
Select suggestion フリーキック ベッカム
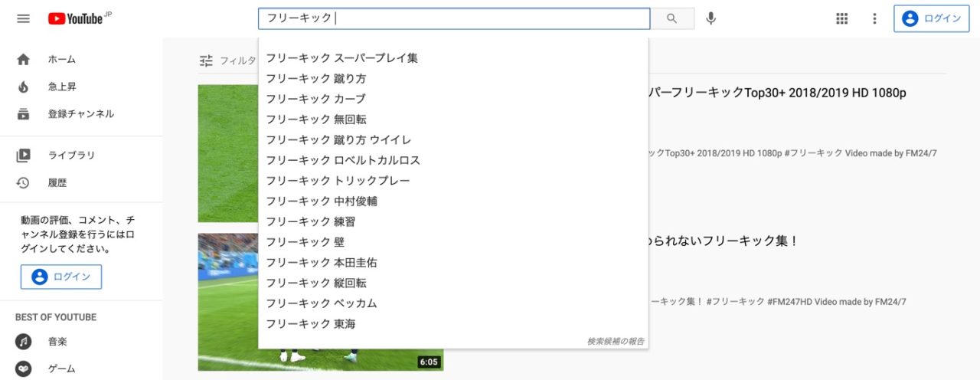[453, 303]
